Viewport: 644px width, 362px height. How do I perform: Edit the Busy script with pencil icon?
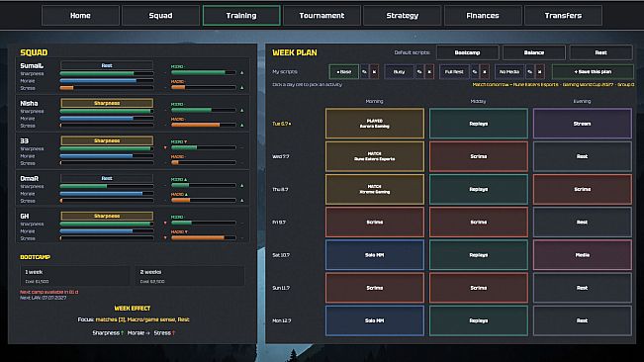pos(419,72)
